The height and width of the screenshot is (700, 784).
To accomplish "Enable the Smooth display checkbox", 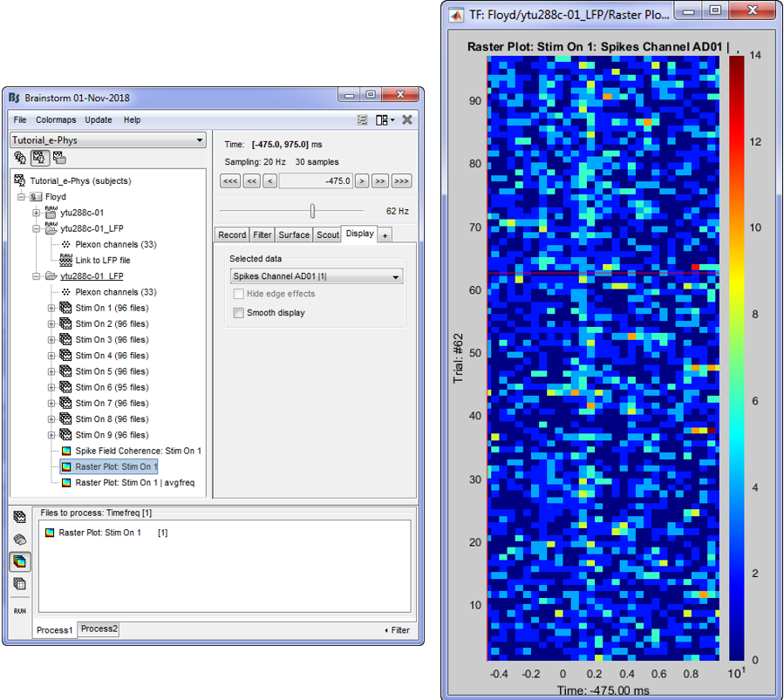I will [238, 313].
